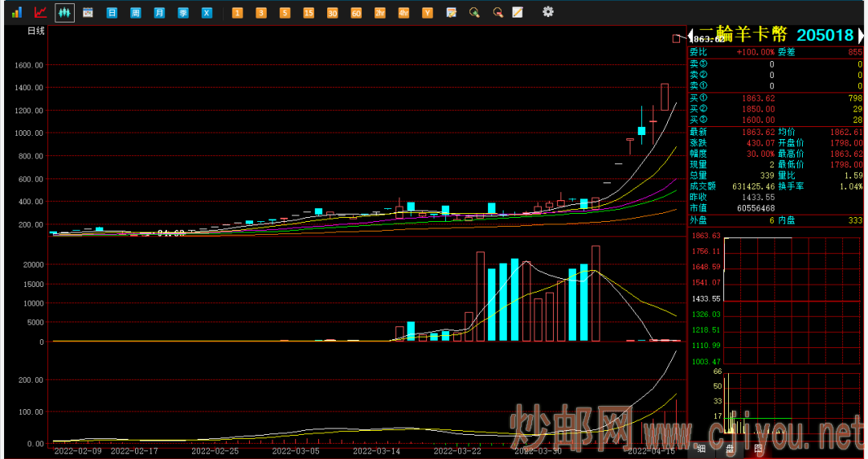Select quarterly period (季) chart
The width and height of the screenshot is (868, 459).
pyautogui.click(x=183, y=13)
